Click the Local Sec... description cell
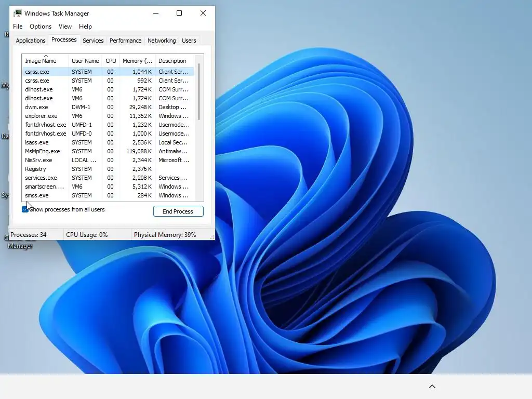 (x=173, y=142)
